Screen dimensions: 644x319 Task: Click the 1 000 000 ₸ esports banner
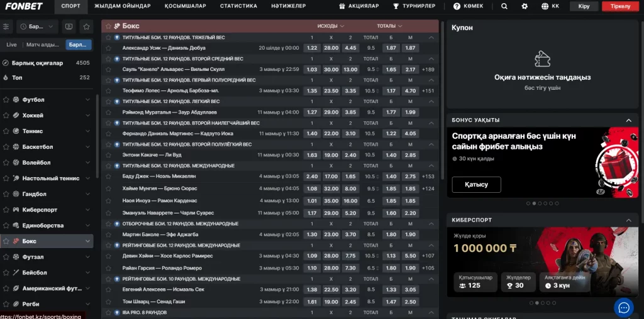543,262
